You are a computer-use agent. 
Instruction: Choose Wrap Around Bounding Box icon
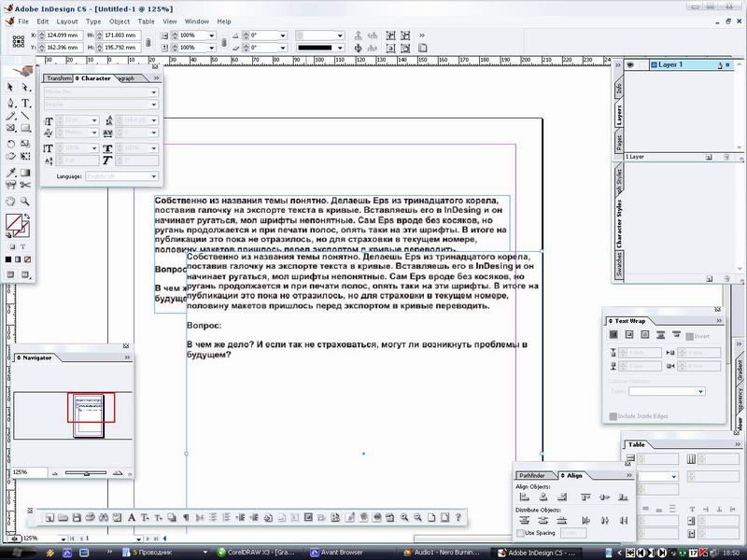pyautogui.click(x=628, y=335)
